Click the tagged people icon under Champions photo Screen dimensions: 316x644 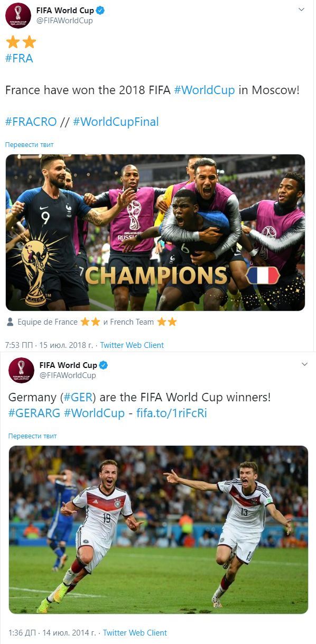(10, 322)
